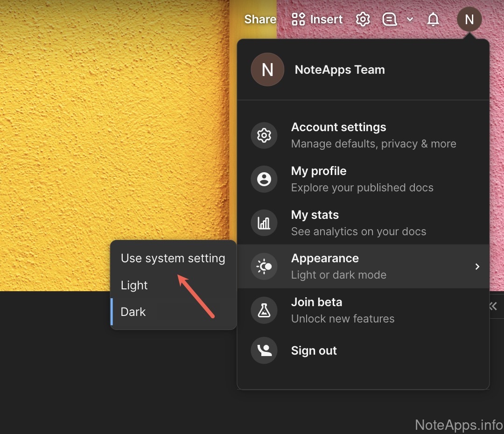This screenshot has height=434, width=504.
Task: Click the Account settings gear icon
Action: [x=264, y=135]
